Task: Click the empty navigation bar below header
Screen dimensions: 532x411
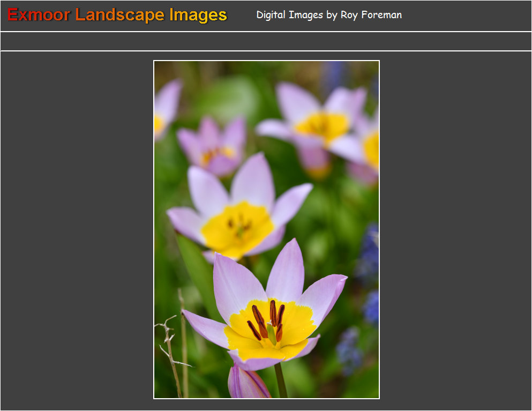Action: pos(266,41)
